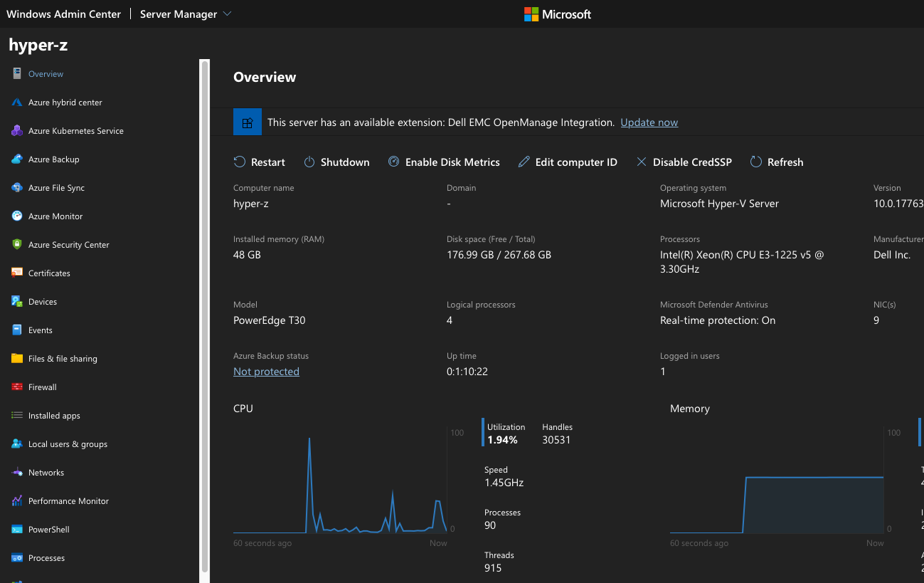Image resolution: width=924 pixels, height=583 pixels.
Task: Click Microsoft Hyper-V Server OS value
Action: [x=719, y=204]
